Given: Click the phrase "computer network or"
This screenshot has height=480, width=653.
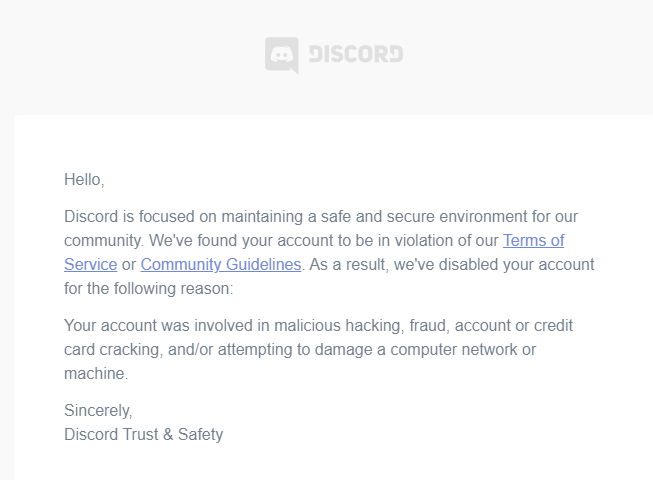Looking at the screenshot, I should click(463, 350).
